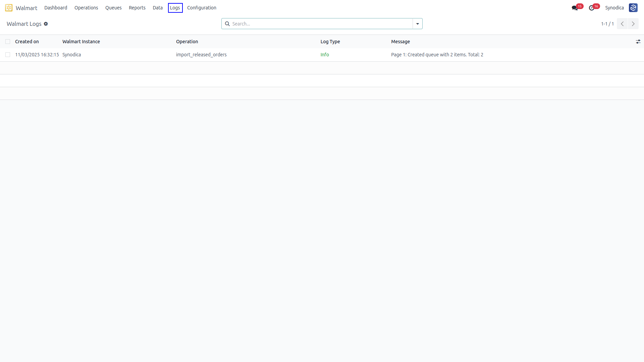
Task: Click the Walmart app name
Action: 26,8
